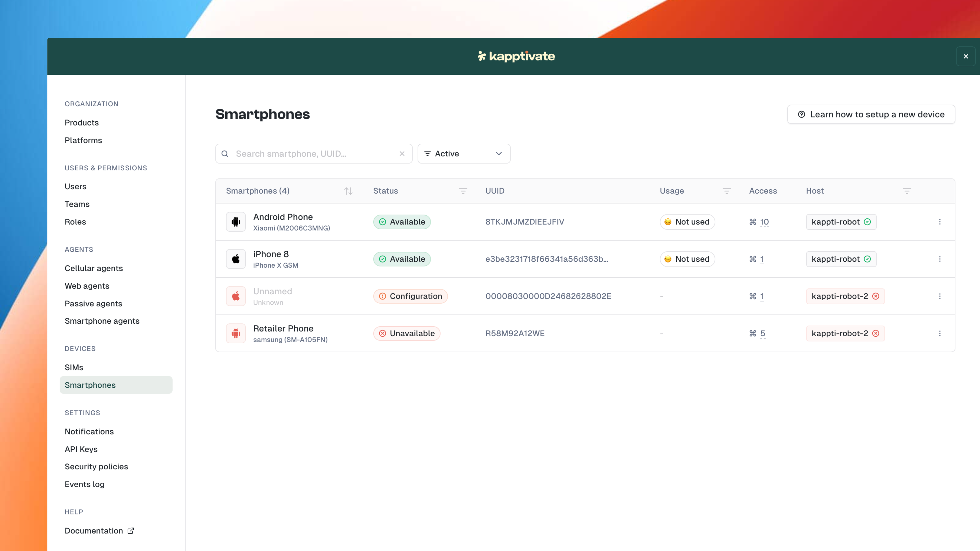Open the three-dot menu for Retailer Phone

(940, 333)
